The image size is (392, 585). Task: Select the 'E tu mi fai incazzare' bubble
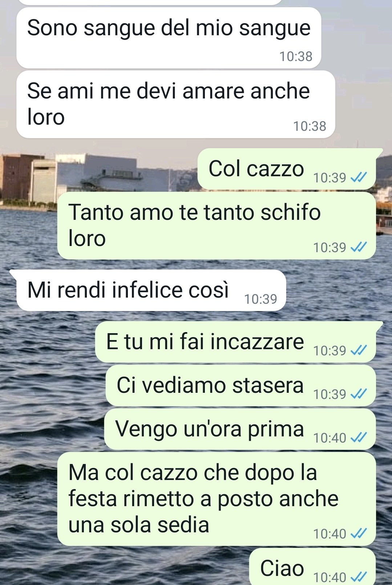click(x=235, y=342)
